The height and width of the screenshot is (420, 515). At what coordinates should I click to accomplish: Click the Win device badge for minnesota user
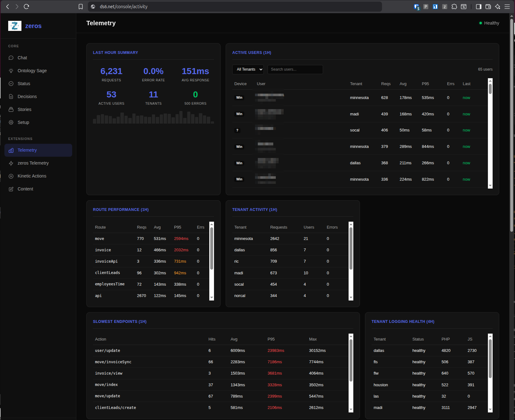[x=239, y=97]
